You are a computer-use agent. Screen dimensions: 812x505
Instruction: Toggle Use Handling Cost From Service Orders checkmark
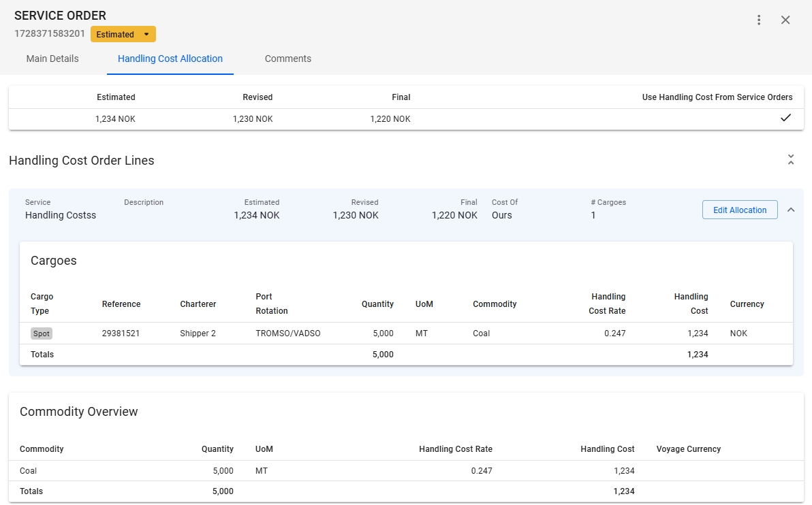(x=785, y=118)
